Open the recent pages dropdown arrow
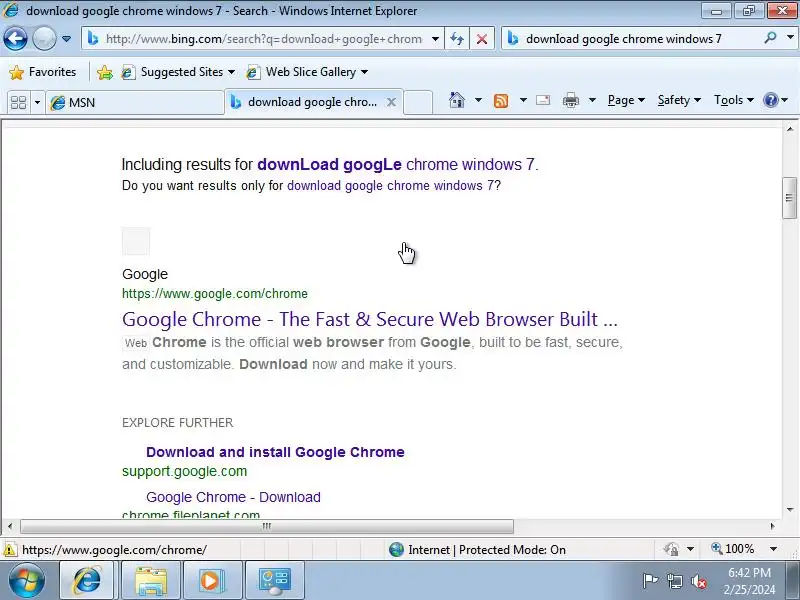 click(x=66, y=39)
